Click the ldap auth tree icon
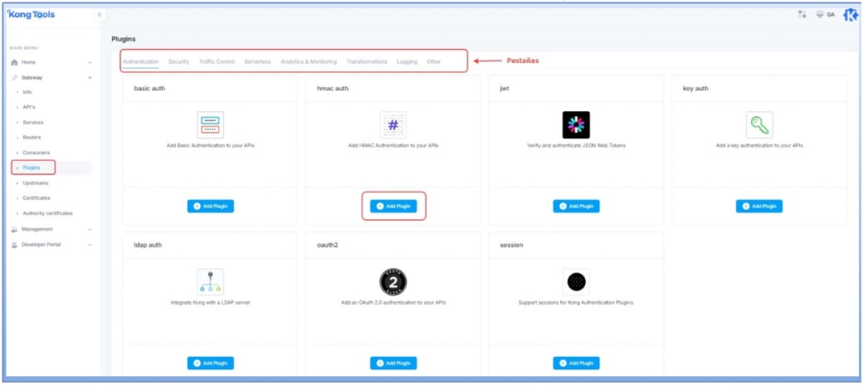868x386 pixels. (210, 282)
